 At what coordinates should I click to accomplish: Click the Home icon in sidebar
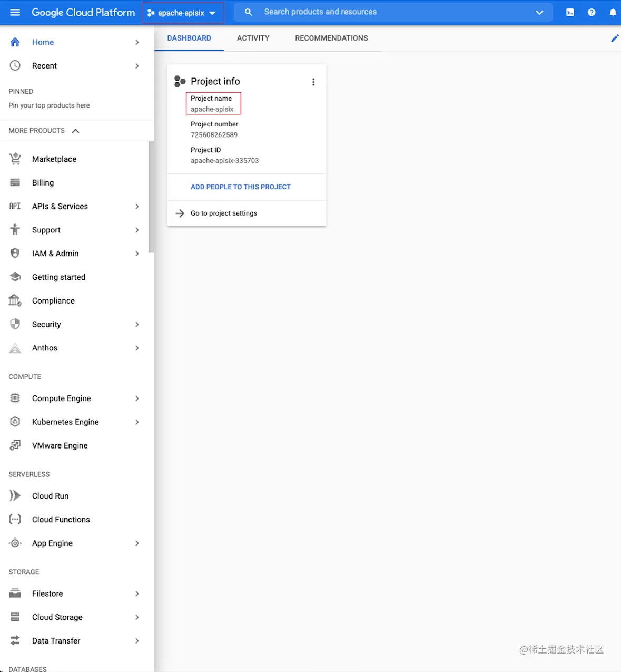(x=15, y=42)
